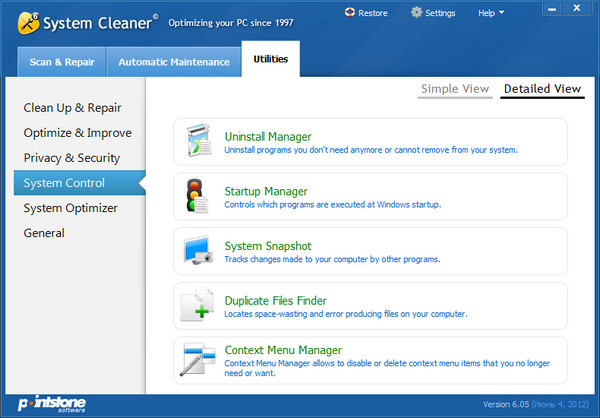Open the Scan & Repair tab
600x418 pixels.
(x=62, y=62)
